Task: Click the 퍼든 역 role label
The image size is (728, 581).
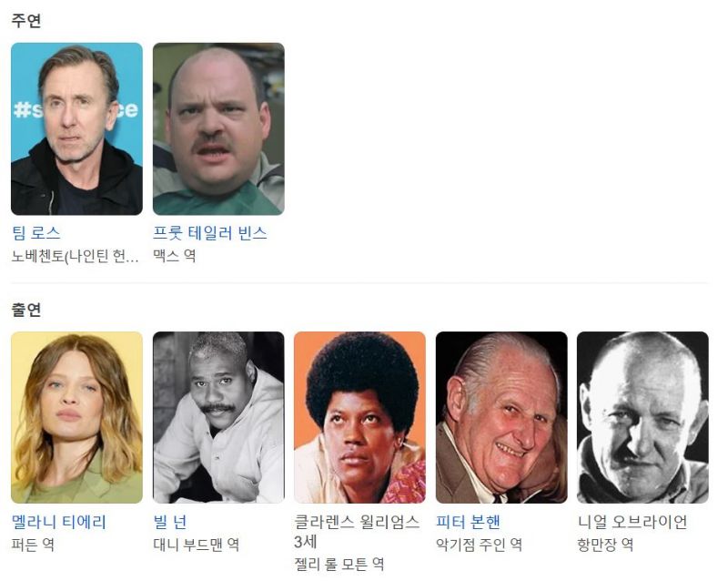Action: pyautogui.click(x=33, y=545)
